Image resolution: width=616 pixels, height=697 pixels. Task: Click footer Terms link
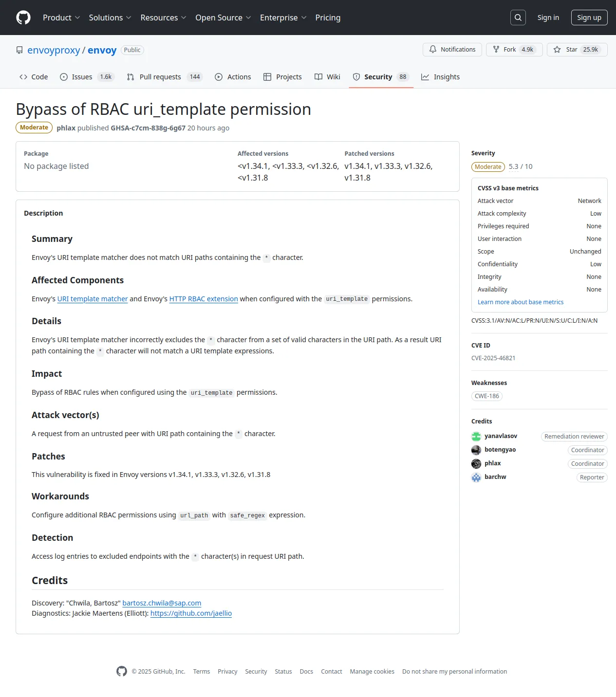(x=202, y=672)
